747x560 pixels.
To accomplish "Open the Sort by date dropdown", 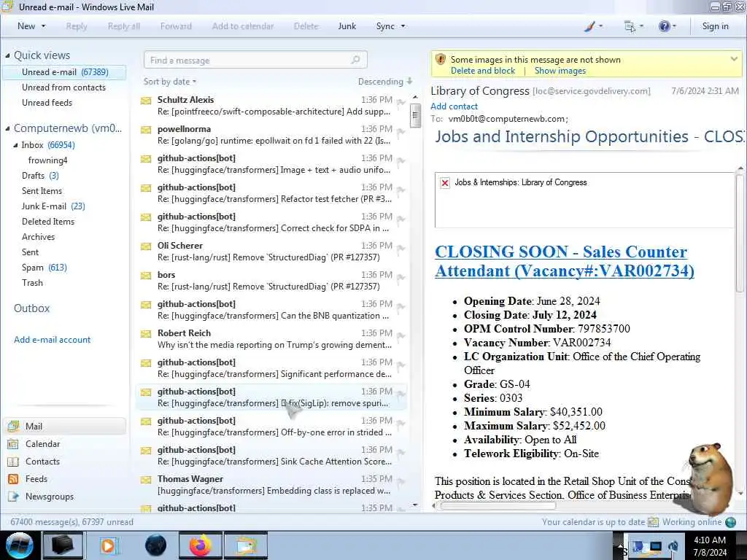I will [x=169, y=82].
